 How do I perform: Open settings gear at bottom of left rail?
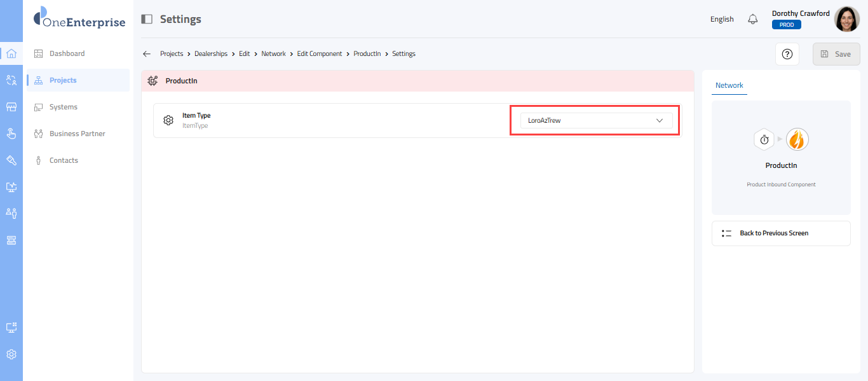pos(11,354)
